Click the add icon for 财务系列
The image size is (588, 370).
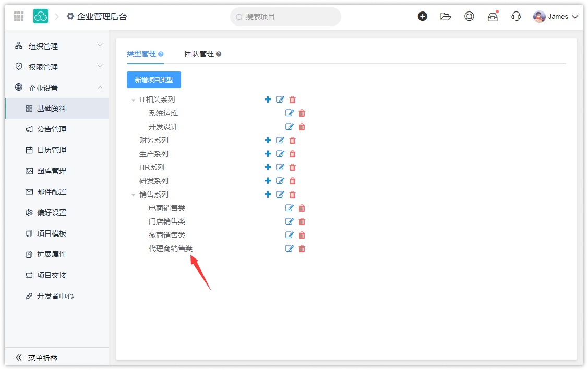268,140
